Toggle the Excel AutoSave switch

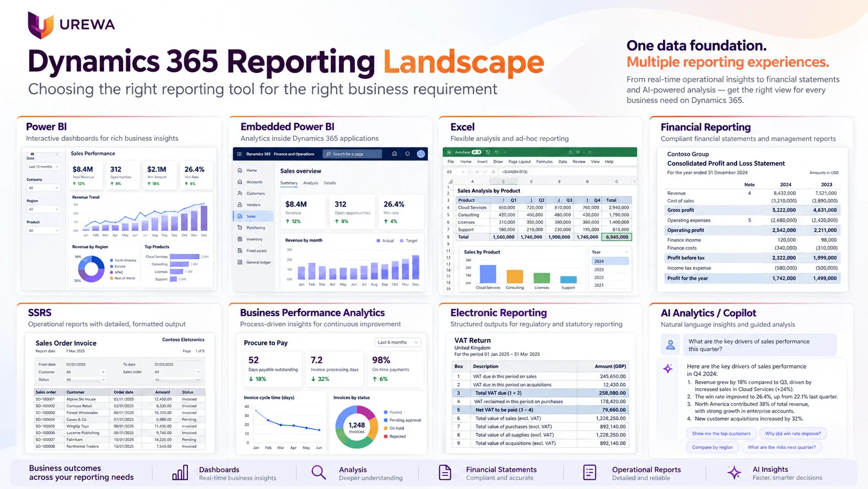(x=476, y=152)
